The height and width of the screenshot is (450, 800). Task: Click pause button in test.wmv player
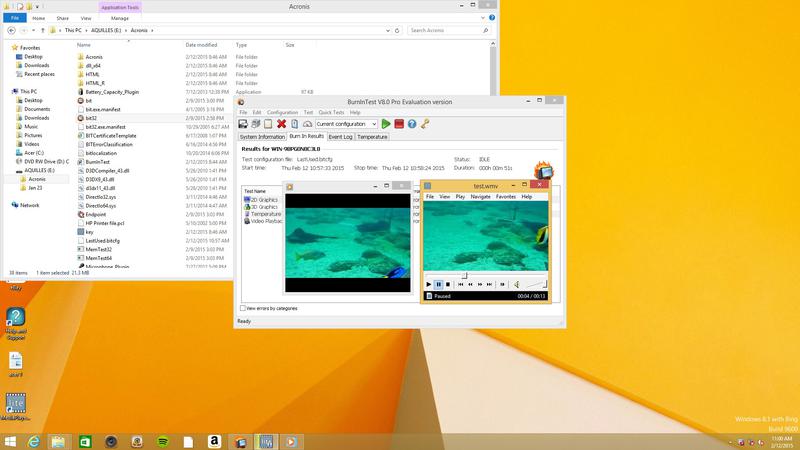click(x=438, y=284)
